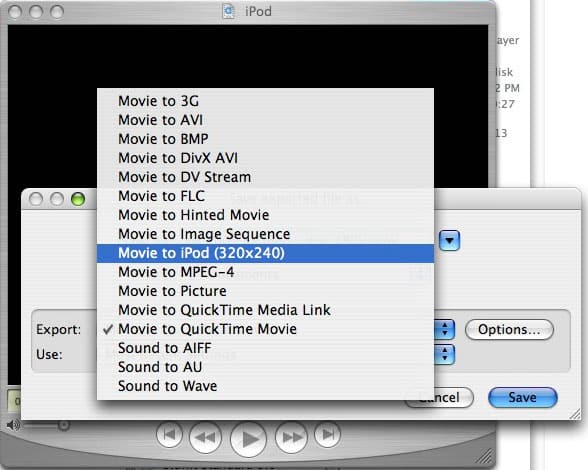Select Sound to AU

coord(265,367)
